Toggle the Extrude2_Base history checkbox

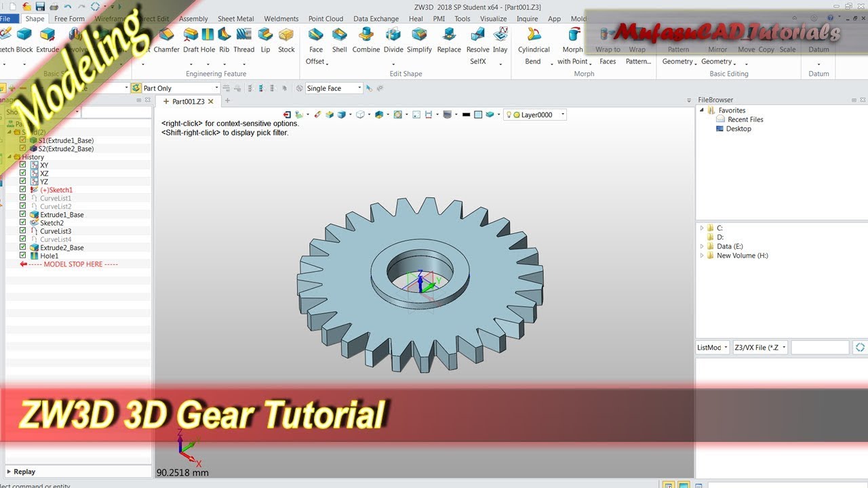[x=23, y=247]
